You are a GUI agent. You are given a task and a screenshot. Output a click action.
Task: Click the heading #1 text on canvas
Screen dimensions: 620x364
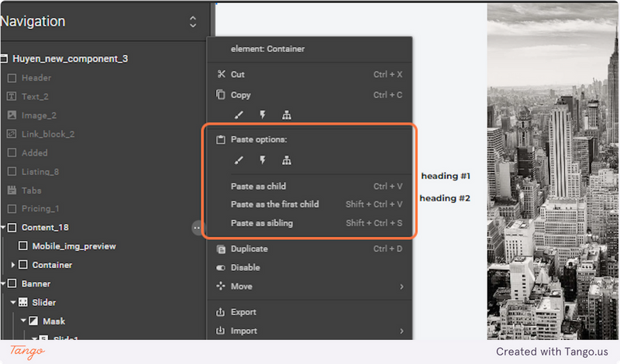tap(446, 176)
